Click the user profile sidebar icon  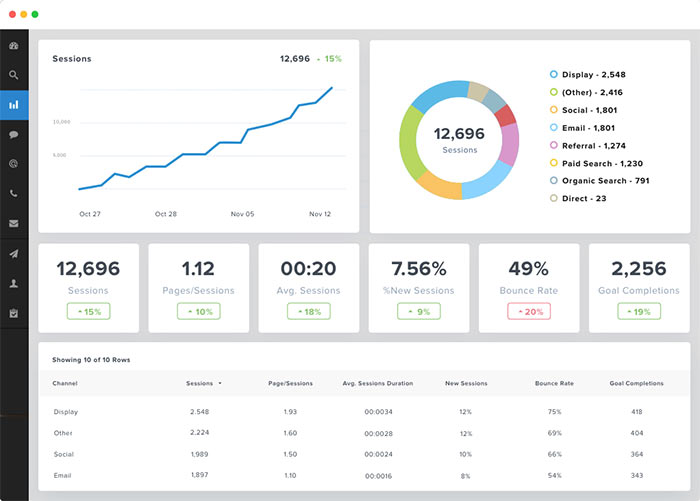pyautogui.click(x=14, y=283)
